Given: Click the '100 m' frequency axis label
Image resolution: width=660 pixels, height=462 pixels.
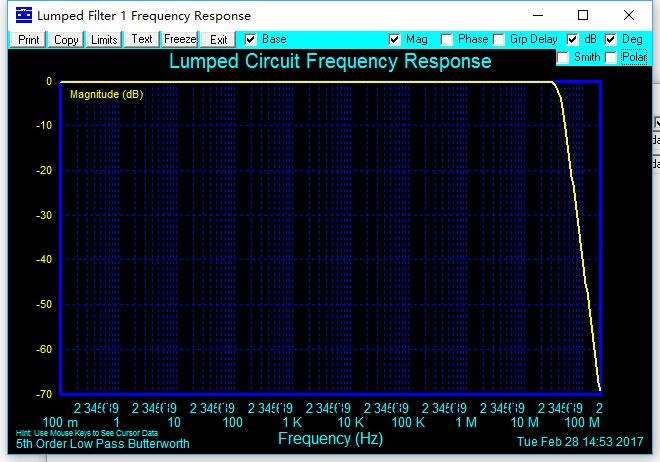Looking at the screenshot, I should click(60, 422).
